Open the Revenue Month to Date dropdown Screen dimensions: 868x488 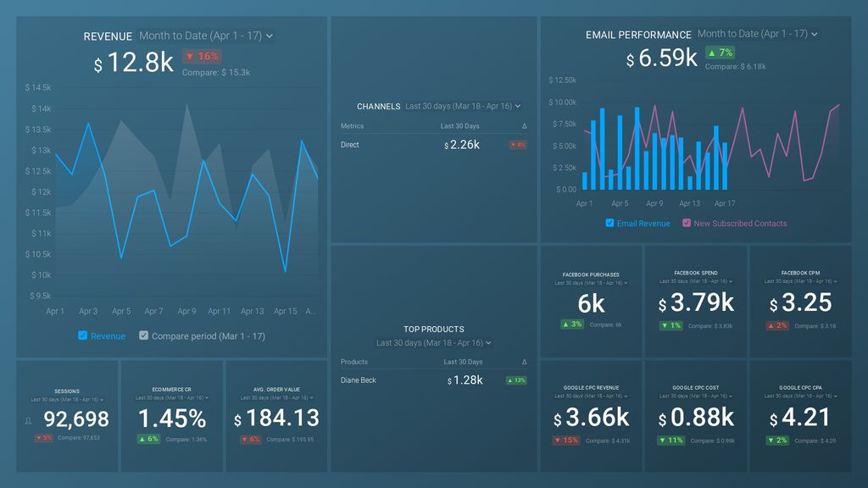(206, 36)
